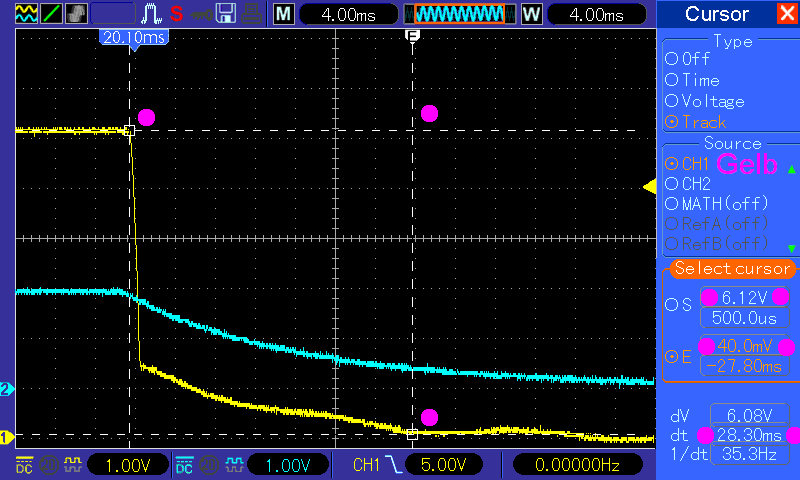Set cursor type to Off
The image size is (800, 480).
coord(687,59)
